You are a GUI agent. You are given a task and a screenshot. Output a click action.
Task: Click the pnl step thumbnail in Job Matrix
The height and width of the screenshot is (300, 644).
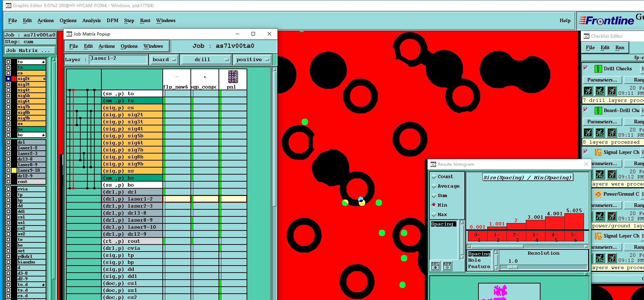click(233, 77)
